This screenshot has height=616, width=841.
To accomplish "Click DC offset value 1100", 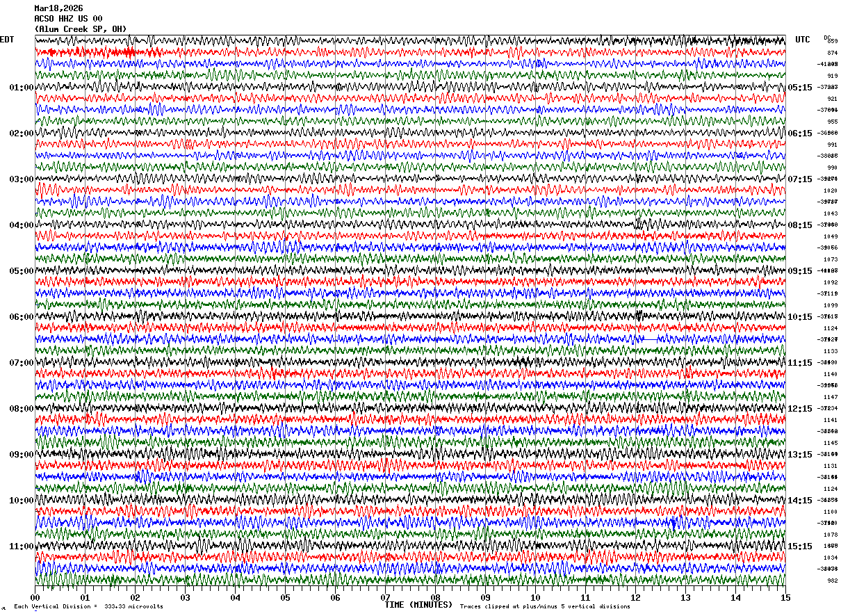I will pos(831,512).
